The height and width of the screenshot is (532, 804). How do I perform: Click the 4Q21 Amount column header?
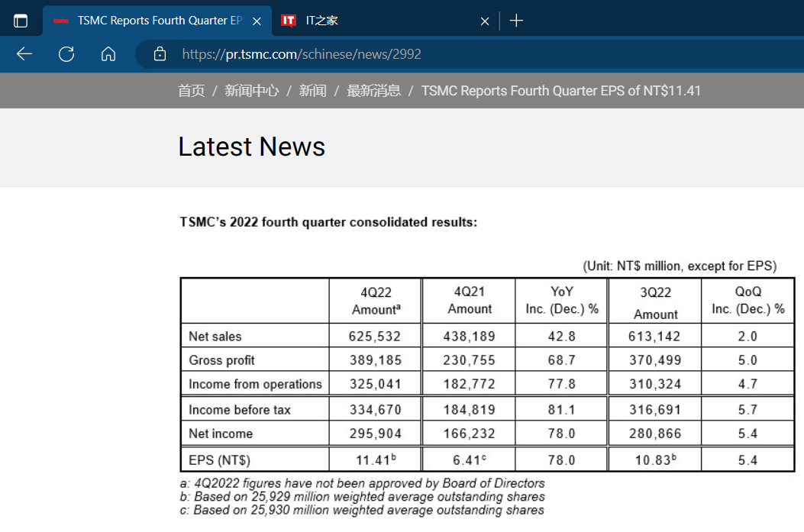pyautogui.click(x=469, y=300)
